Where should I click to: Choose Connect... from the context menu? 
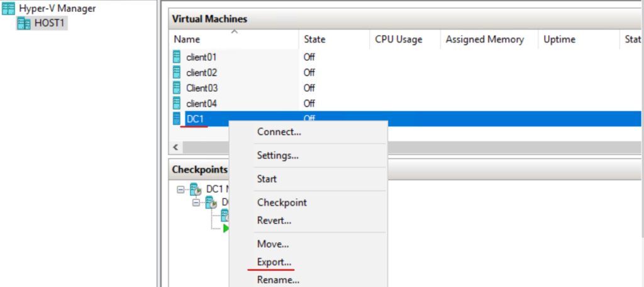279,132
